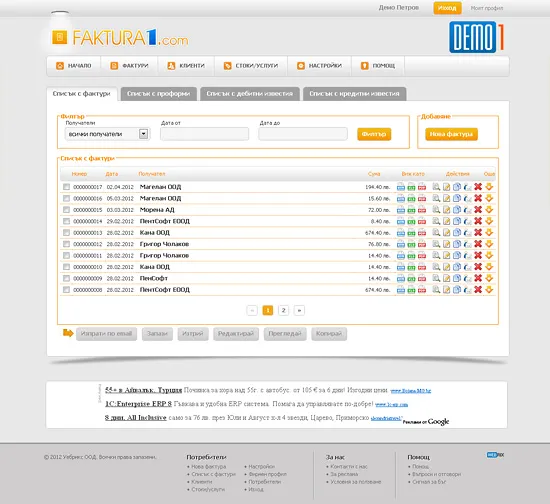Click the Прегледай button
Image resolution: width=550 pixels, height=504 pixels.
pos(285,334)
